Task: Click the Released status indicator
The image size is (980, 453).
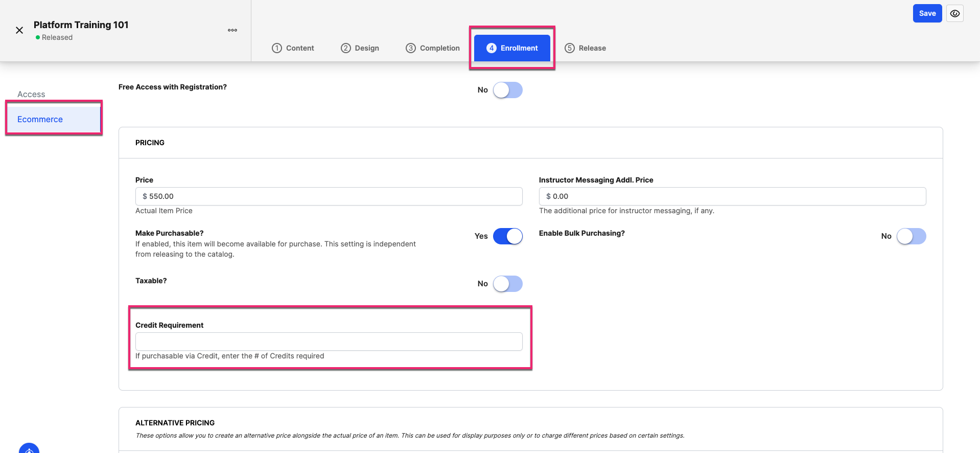Action: [54, 37]
